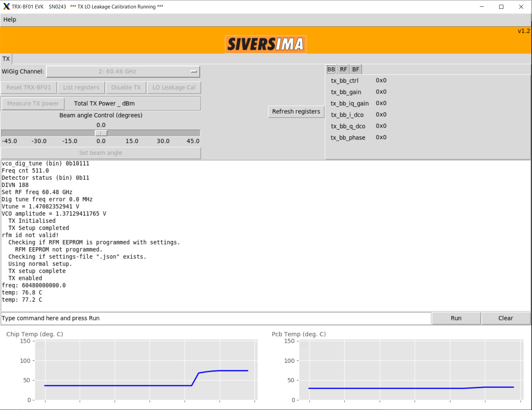Screen dimensions: 532x410
Task: Click Run to execute the command
Action: (456, 318)
